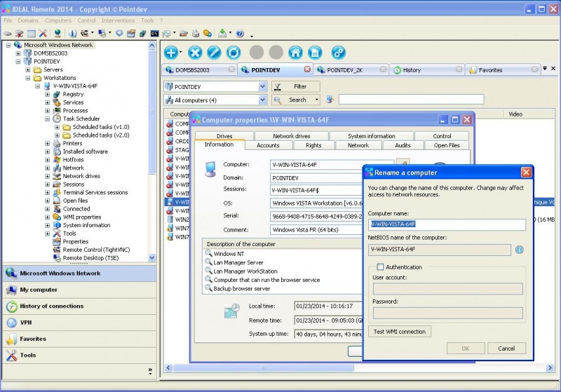Image resolution: width=561 pixels, height=392 pixels.
Task: Open the Open Files tab
Action: [447, 145]
